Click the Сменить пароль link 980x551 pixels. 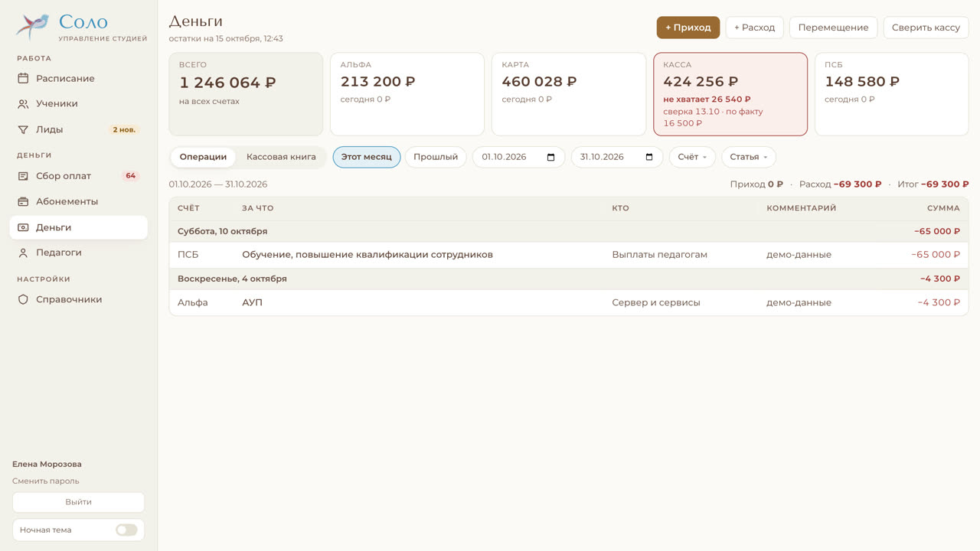click(x=46, y=481)
